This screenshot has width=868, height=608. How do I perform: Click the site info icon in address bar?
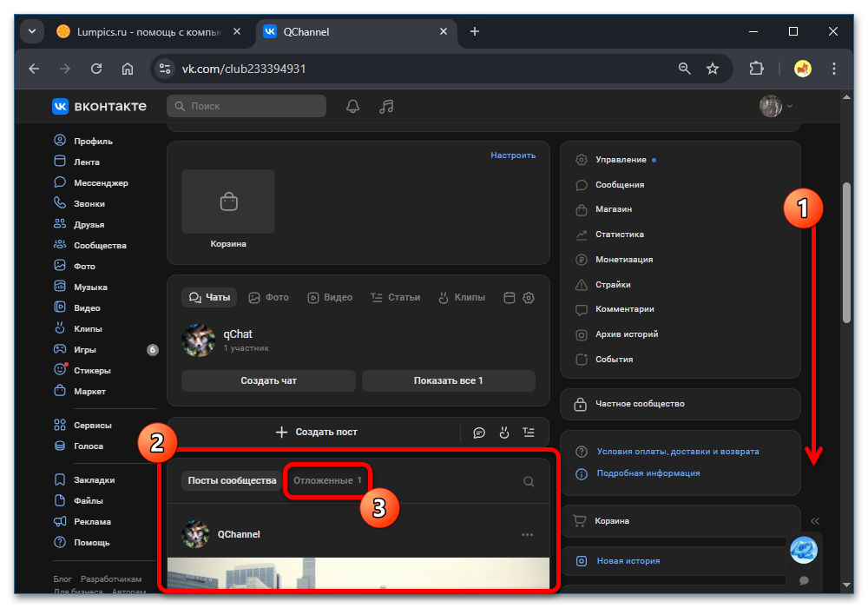(165, 69)
